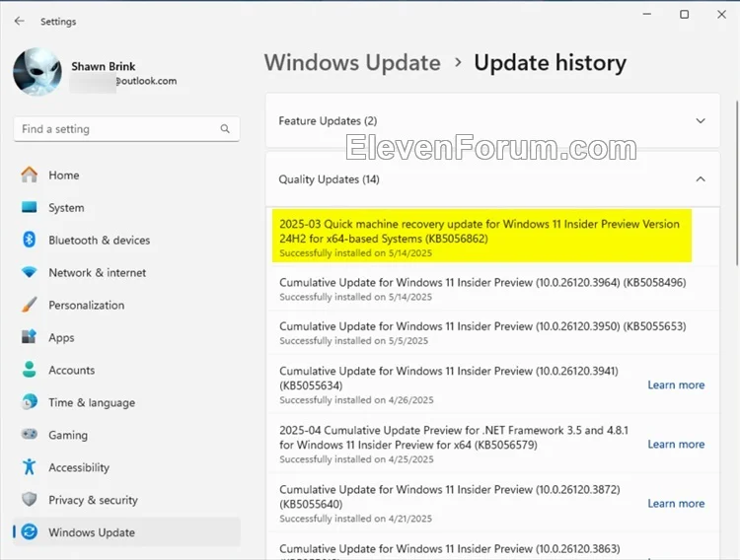This screenshot has height=560, width=740.
Task: Click the Windows Update sync icon
Action: click(30, 531)
